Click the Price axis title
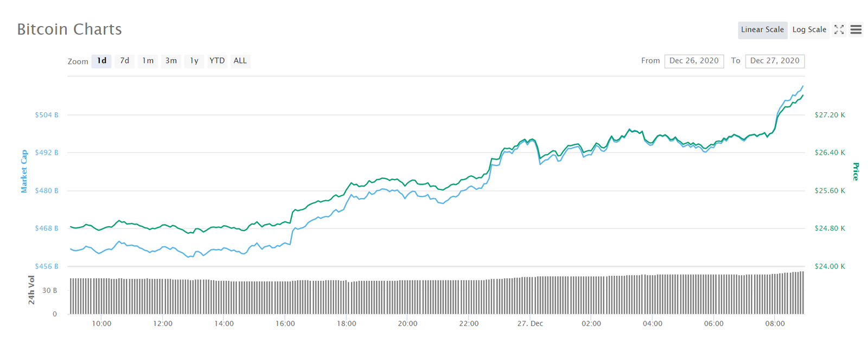 pos(856,171)
